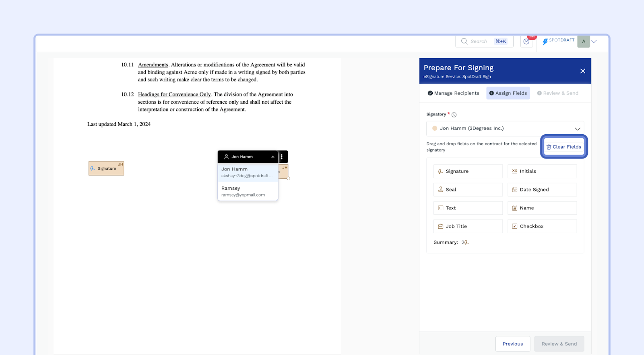
Task: Click the task checklist icon with red badge
Action: (526, 41)
